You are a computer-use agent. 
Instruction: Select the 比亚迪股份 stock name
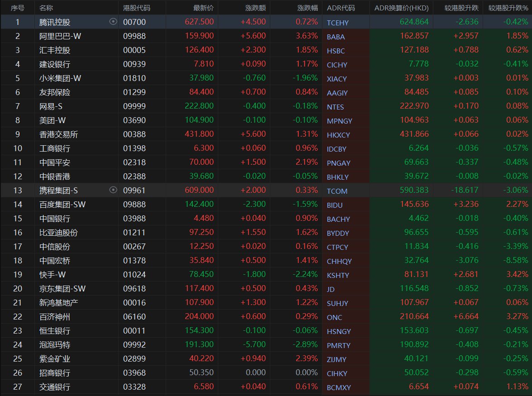tap(58, 233)
